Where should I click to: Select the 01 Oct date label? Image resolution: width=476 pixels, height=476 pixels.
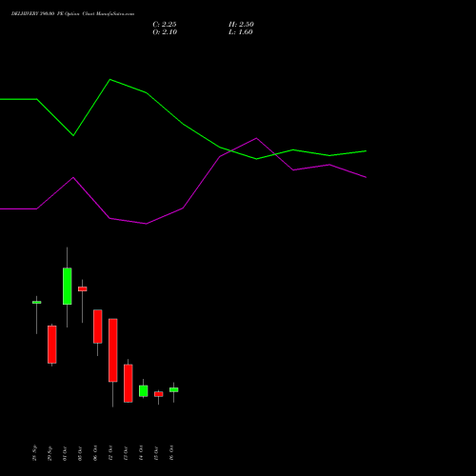tap(65, 453)
